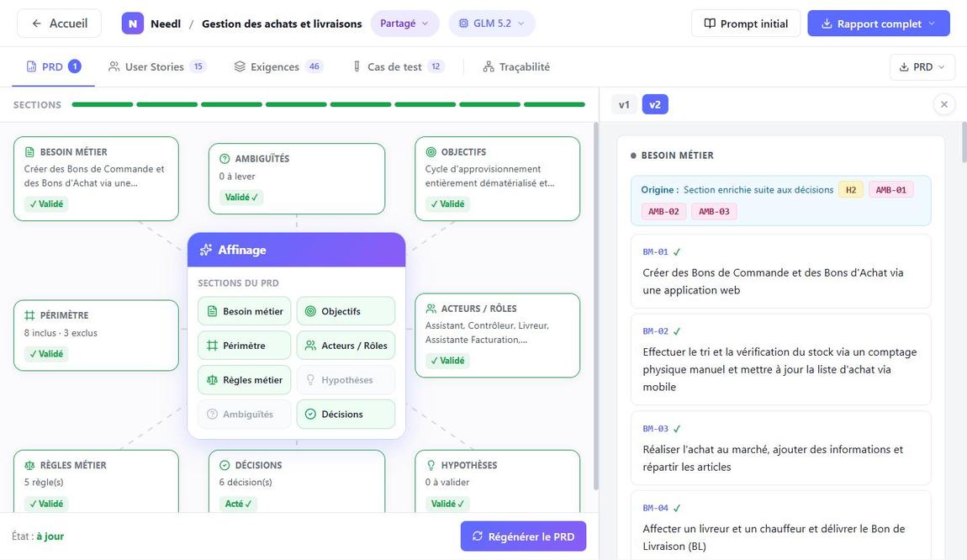Click the H2 origin tag
This screenshot has height=560, width=967.
click(850, 190)
